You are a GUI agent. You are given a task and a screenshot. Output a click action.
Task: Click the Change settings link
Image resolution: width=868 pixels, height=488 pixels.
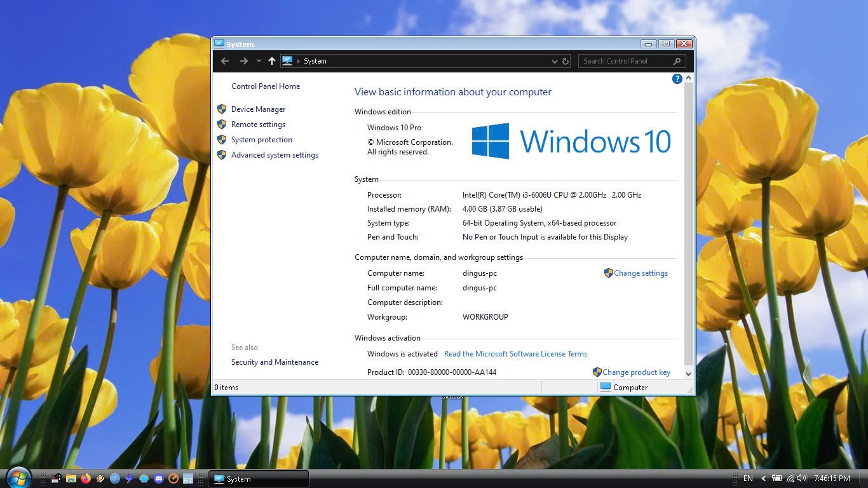point(641,273)
